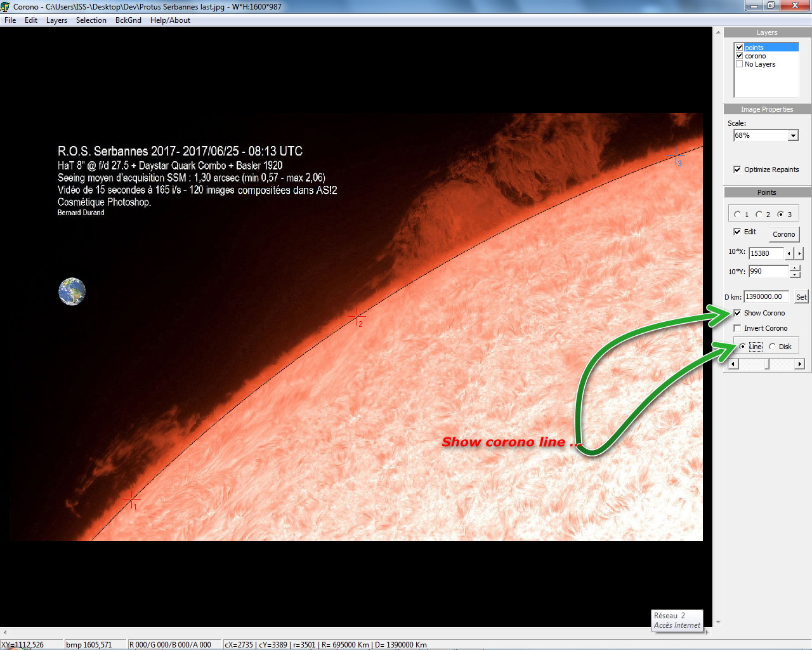Select point radio button 3
Screen dimensions: 812x650
click(780, 215)
